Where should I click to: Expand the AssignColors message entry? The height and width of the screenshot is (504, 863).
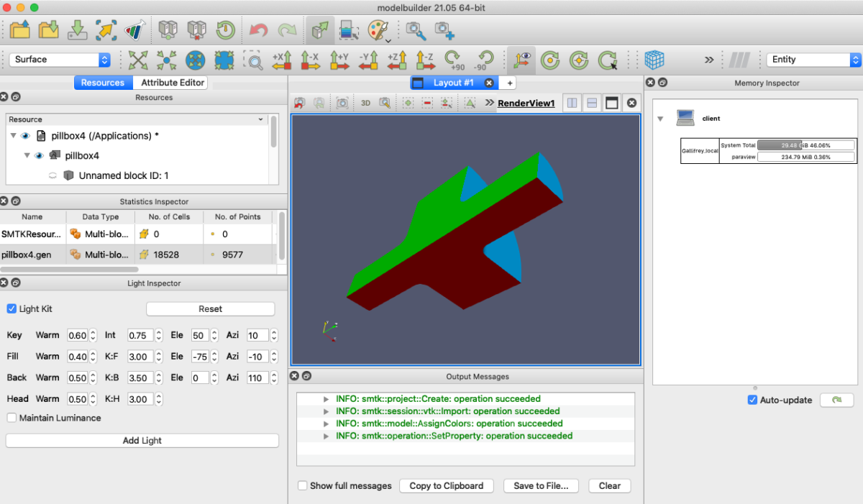pos(327,423)
